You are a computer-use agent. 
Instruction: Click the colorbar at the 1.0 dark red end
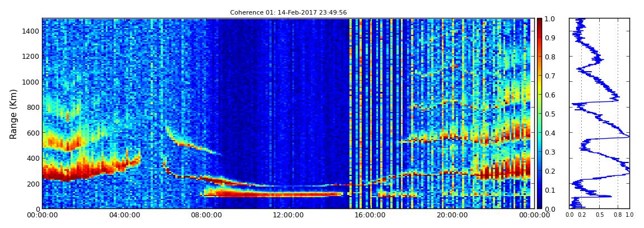pyautogui.click(x=539, y=20)
